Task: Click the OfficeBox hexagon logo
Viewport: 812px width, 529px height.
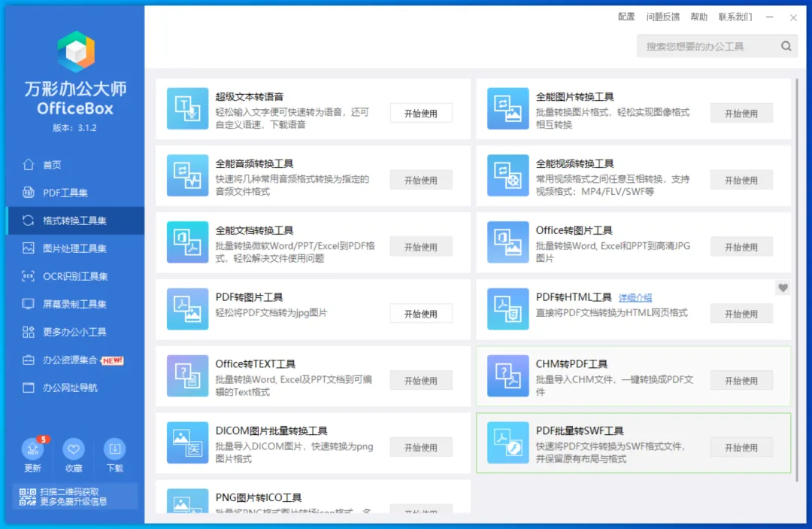Action: click(x=76, y=51)
